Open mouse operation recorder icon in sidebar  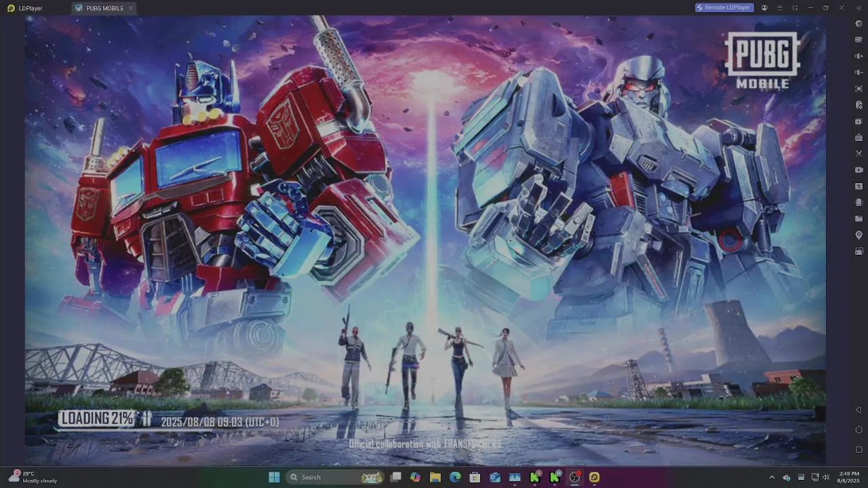click(x=859, y=105)
